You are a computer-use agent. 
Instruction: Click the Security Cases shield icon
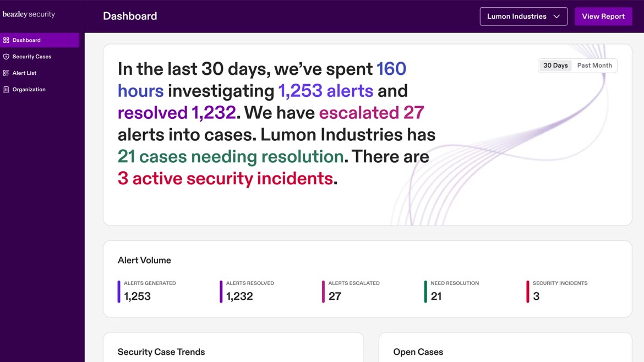tap(6, 57)
